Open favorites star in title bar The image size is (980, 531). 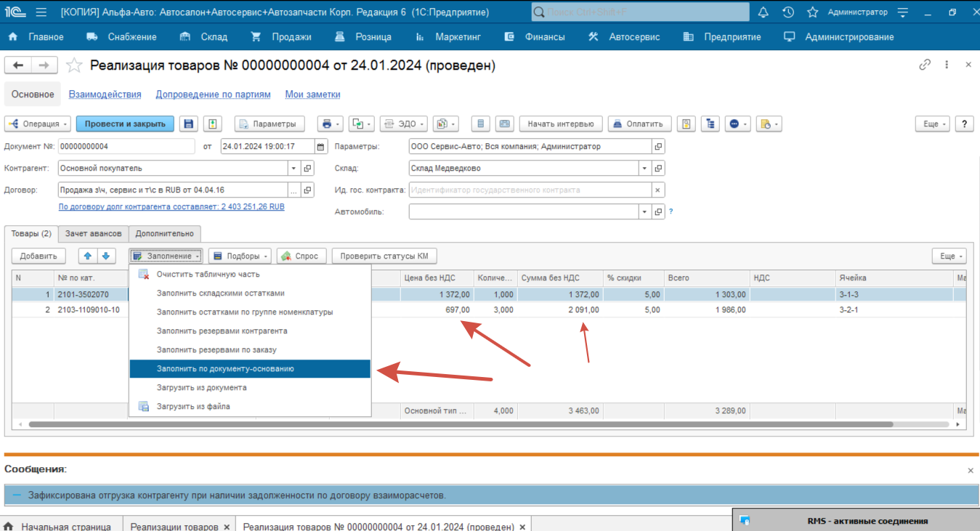click(x=813, y=12)
